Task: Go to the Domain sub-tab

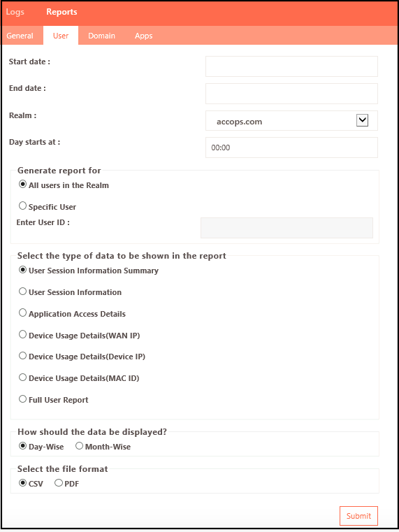Action: tap(101, 36)
